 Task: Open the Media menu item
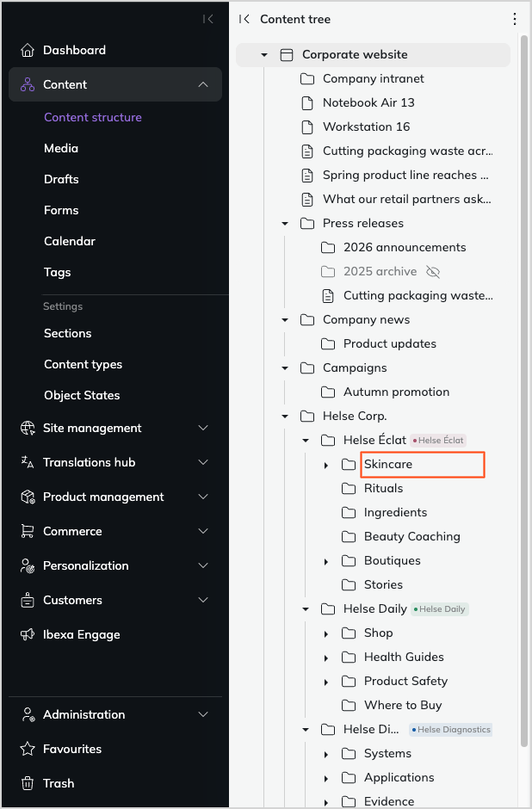click(61, 148)
